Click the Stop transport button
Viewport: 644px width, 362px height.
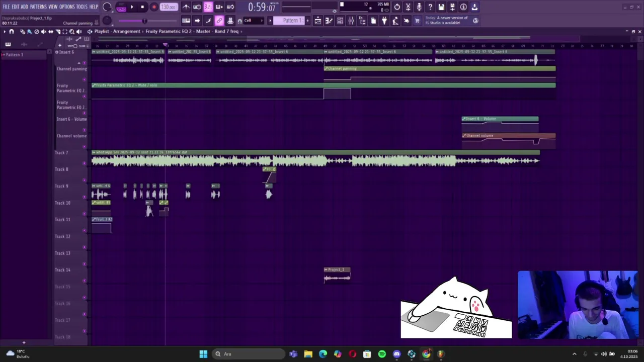click(x=142, y=7)
